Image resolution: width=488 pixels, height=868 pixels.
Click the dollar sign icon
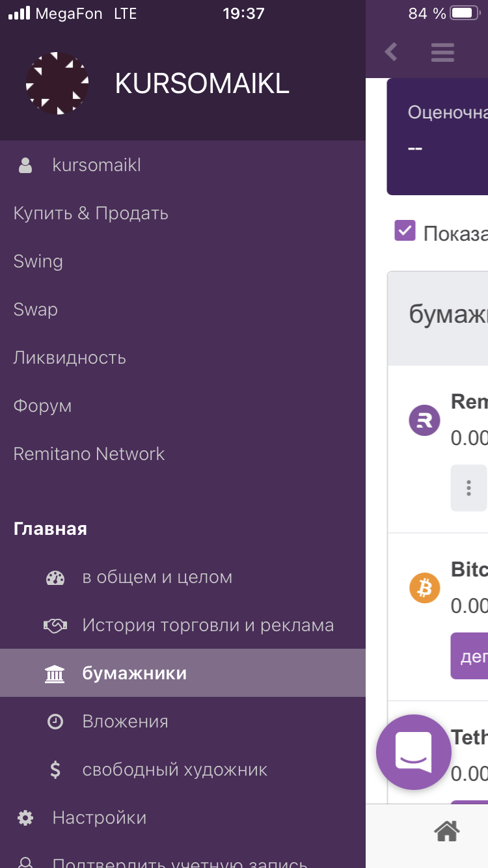55,770
